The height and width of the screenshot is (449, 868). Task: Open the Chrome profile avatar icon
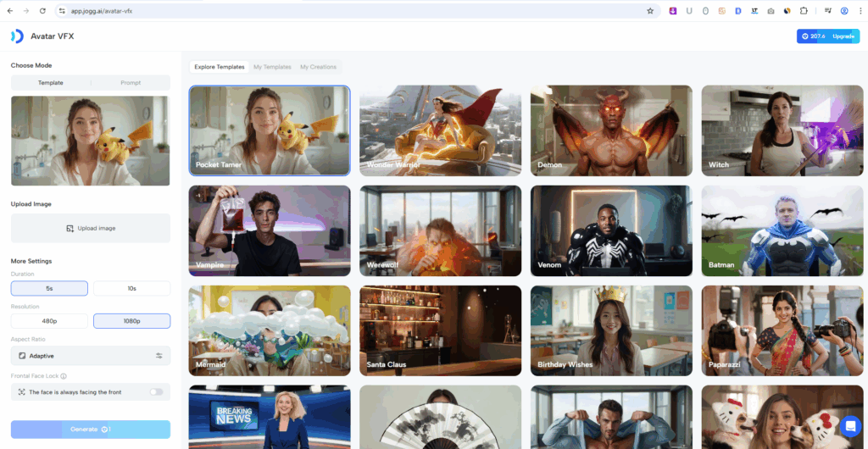click(x=844, y=11)
